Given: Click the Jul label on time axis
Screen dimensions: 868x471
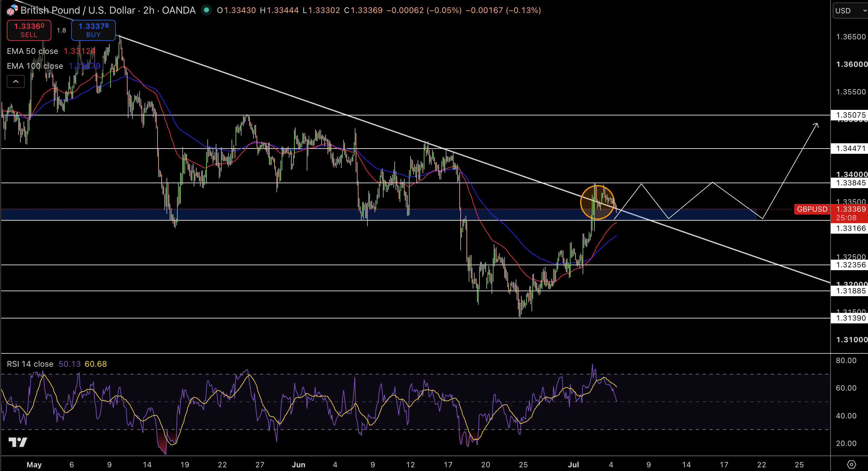Looking at the screenshot, I should (x=573, y=465).
